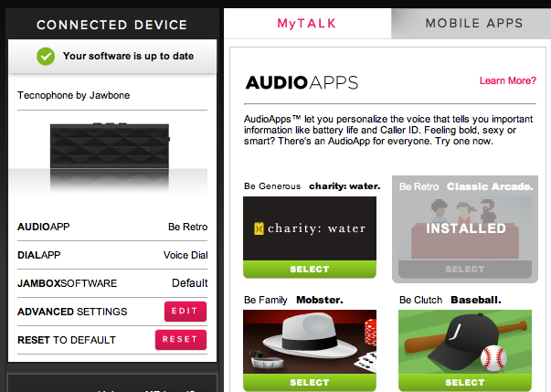The width and height of the screenshot is (551, 392).
Task: Switch to the MyTALK tab
Action: click(x=307, y=24)
